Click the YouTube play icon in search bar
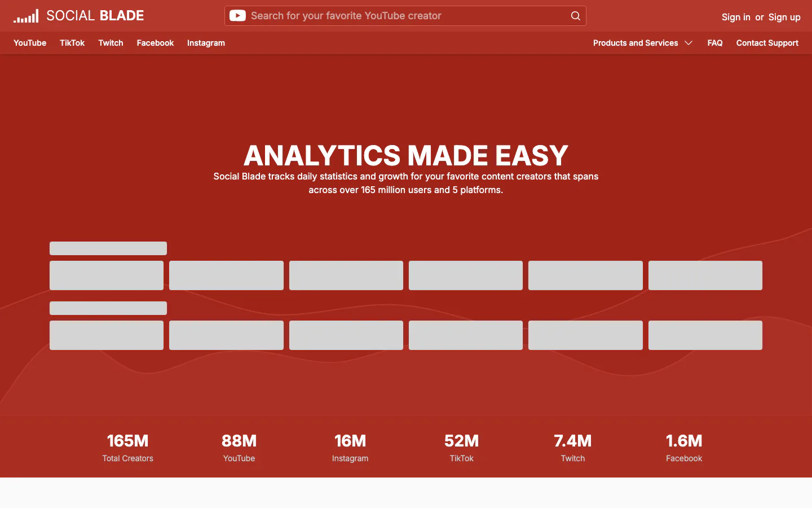This screenshot has width=812, height=508. (x=237, y=16)
